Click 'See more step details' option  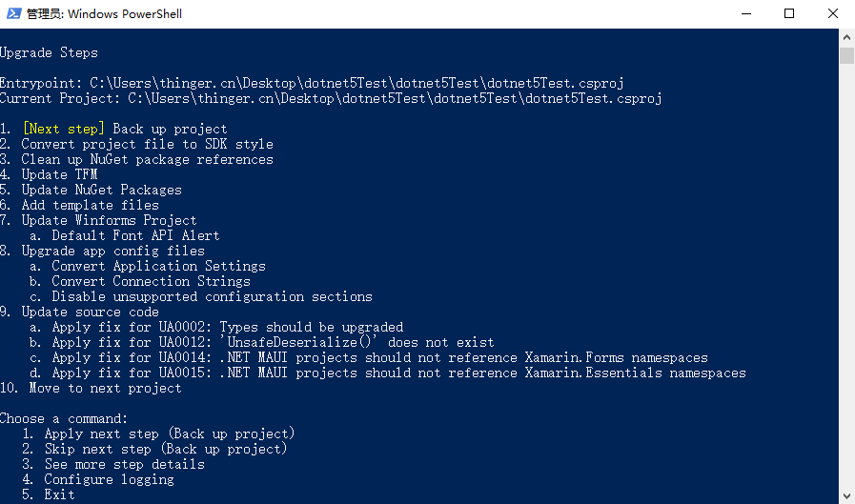click(x=113, y=464)
